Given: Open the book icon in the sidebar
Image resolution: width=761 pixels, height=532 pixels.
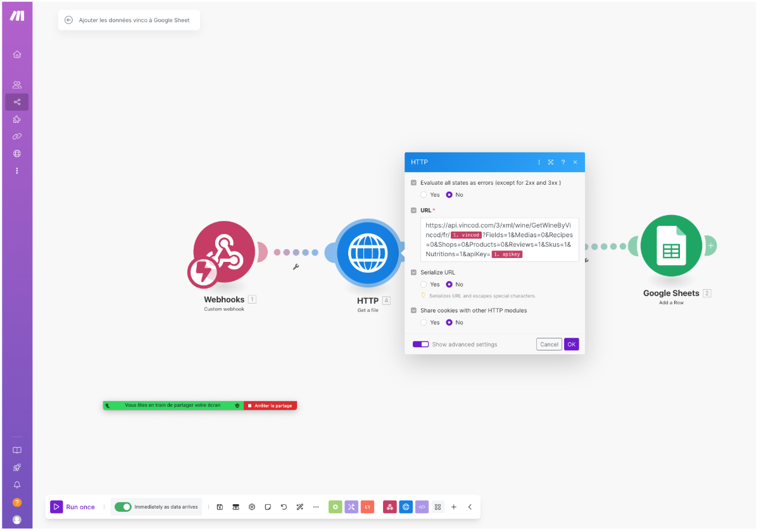Looking at the screenshot, I should (17, 450).
